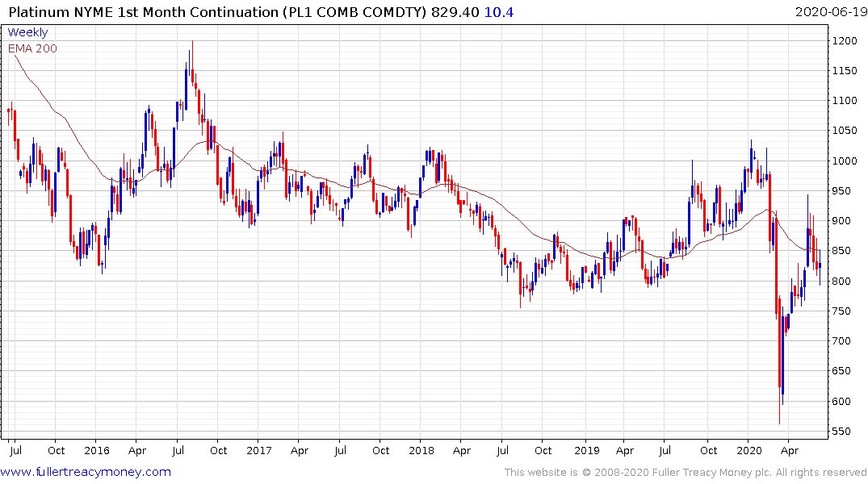Click the latest weekly candle near 829
The image size is (868, 484).
point(820,267)
